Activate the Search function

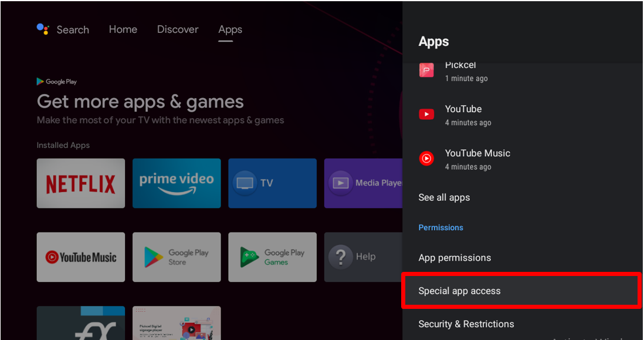(73, 29)
